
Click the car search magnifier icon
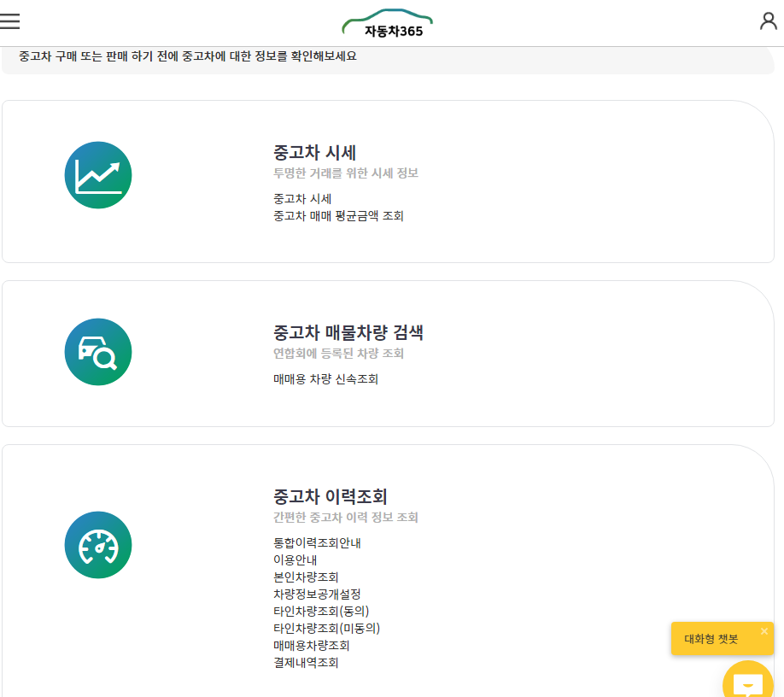coord(98,352)
